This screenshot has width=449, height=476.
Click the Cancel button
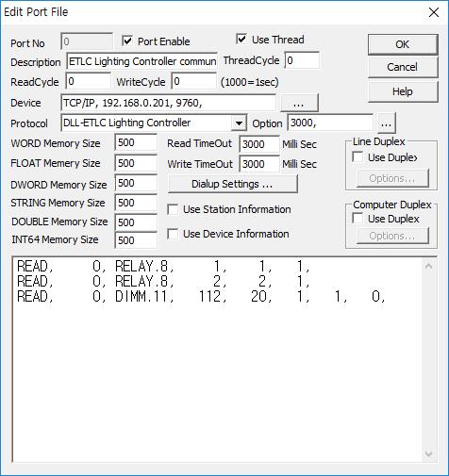coord(403,67)
